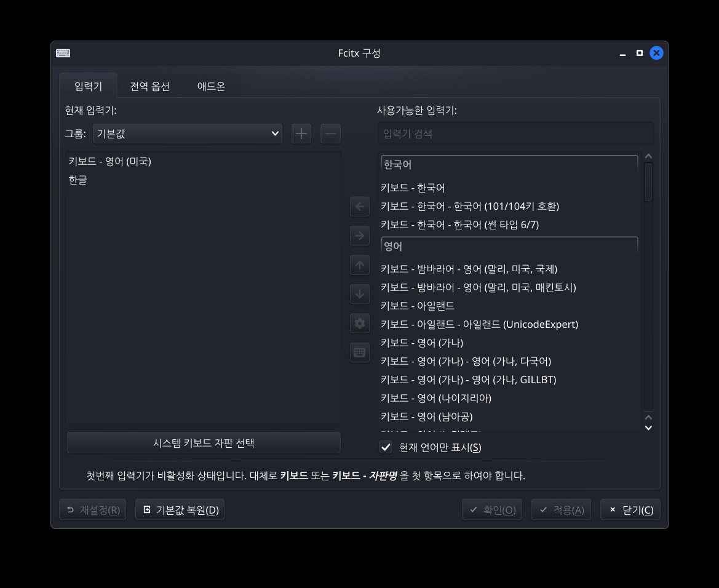This screenshot has width=719, height=588.
Task: Click the move up arrow icon
Action: pyautogui.click(x=359, y=265)
